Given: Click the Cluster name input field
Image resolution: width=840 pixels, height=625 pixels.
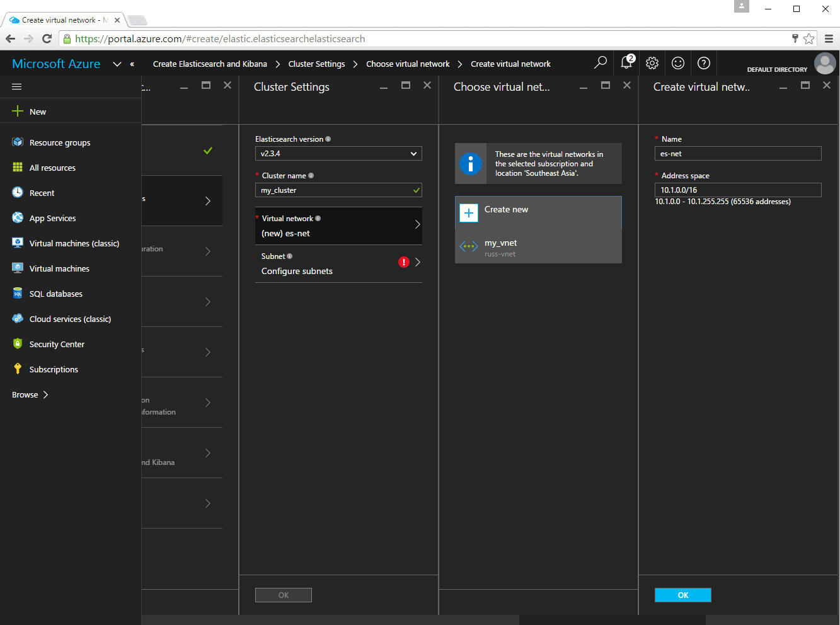Looking at the screenshot, I should (x=338, y=190).
